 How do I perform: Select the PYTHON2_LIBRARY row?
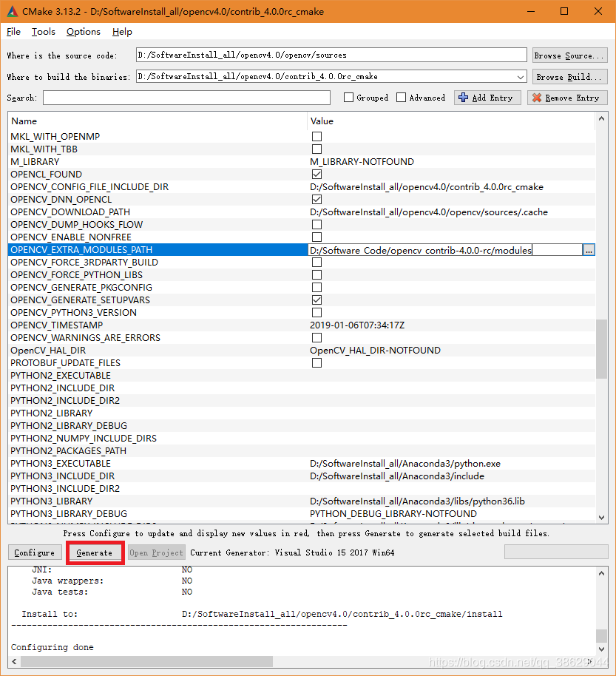(302, 413)
